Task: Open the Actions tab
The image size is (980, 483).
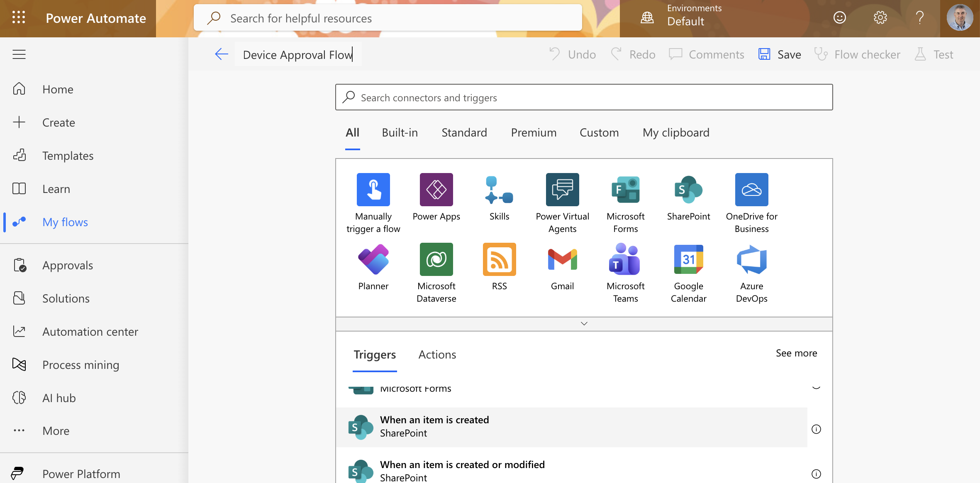Action: 437,355
